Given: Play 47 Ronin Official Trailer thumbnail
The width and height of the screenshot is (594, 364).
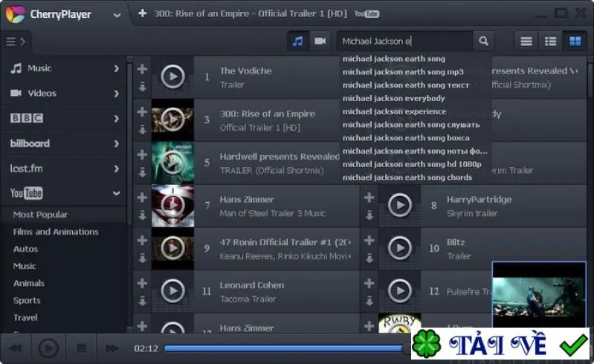Looking at the screenshot, I should tap(172, 248).
